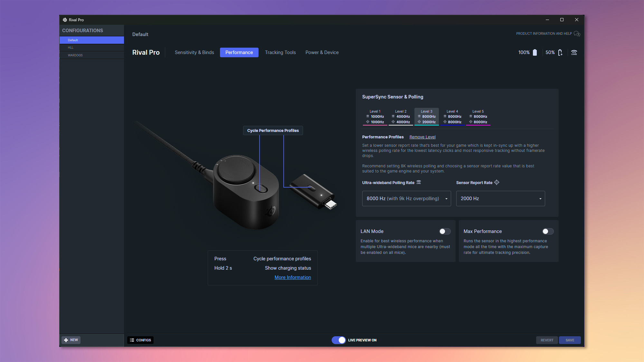The image size is (644, 362).
Task: Click the UWB wireless signal icon
Action: coord(574,52)
